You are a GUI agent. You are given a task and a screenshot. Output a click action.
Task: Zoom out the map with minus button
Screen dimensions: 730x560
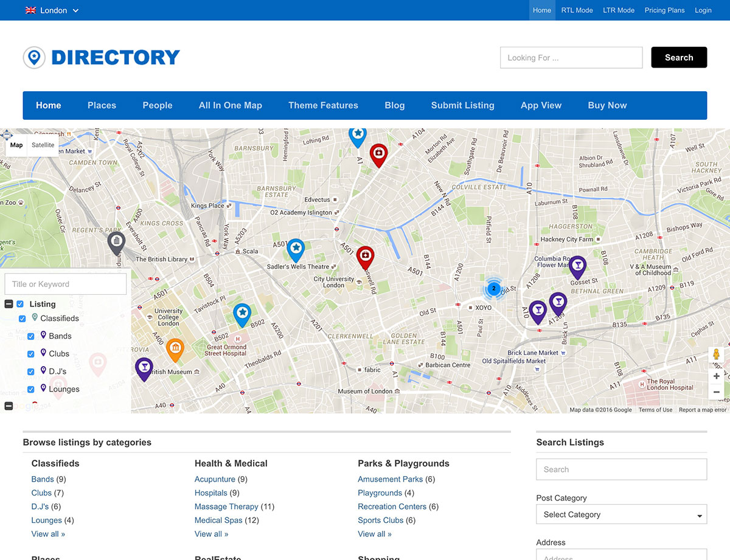pyautogui.click(x=716, y=392)
